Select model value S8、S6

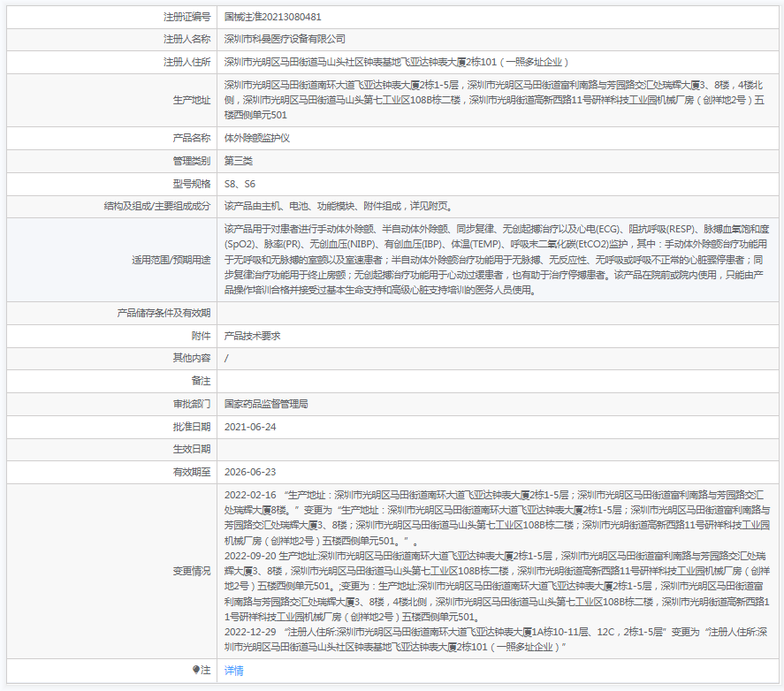point(240,184)
